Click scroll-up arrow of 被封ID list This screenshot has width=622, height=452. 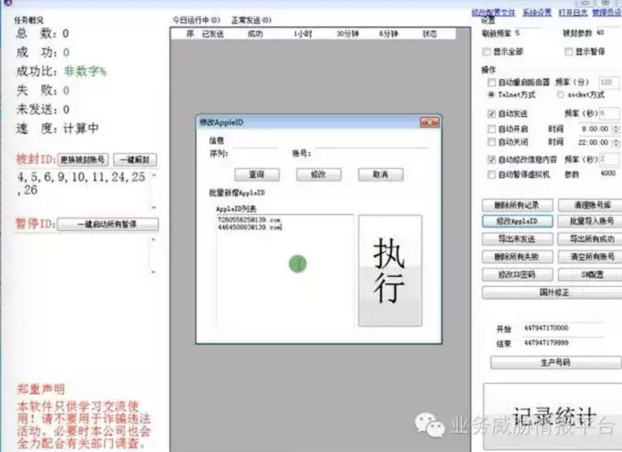[x=154, y=175]
